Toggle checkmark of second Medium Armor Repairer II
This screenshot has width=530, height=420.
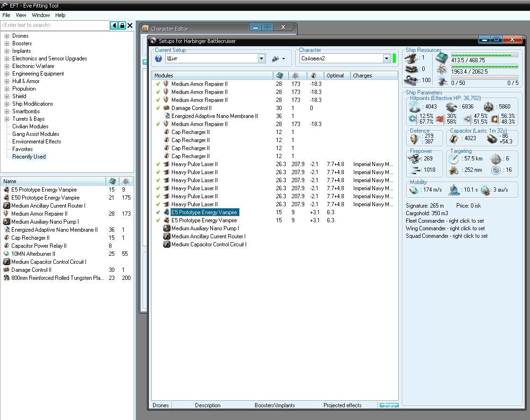[x=158, y=92]
